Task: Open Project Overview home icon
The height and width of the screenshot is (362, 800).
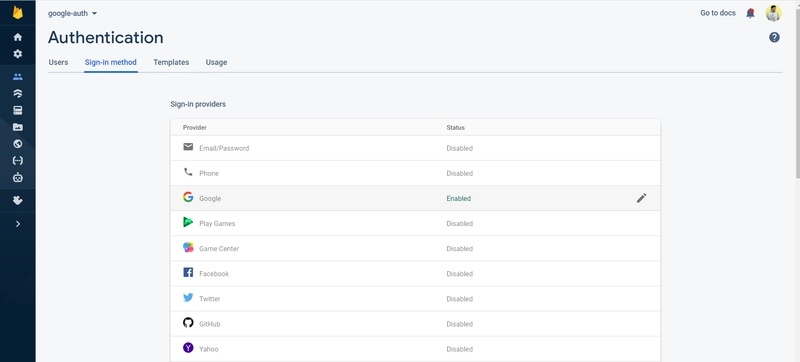Action: coord(18,37)
